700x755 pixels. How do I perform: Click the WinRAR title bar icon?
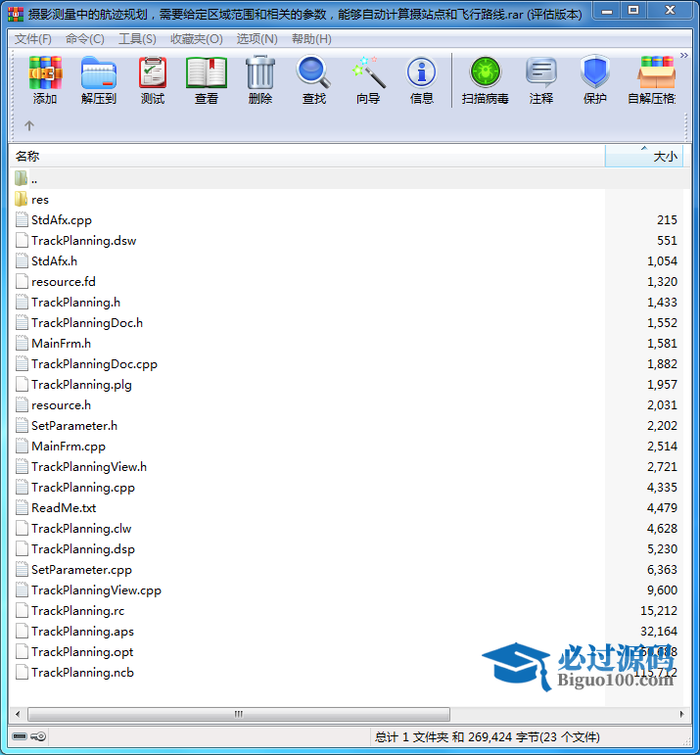tap(16, 14)
